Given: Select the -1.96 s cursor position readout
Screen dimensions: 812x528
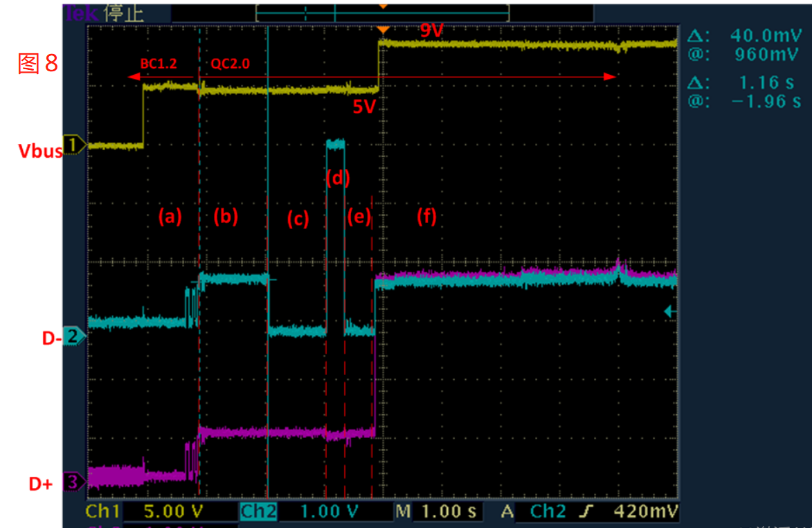Looking at the screenshot, I should (765, 101).
